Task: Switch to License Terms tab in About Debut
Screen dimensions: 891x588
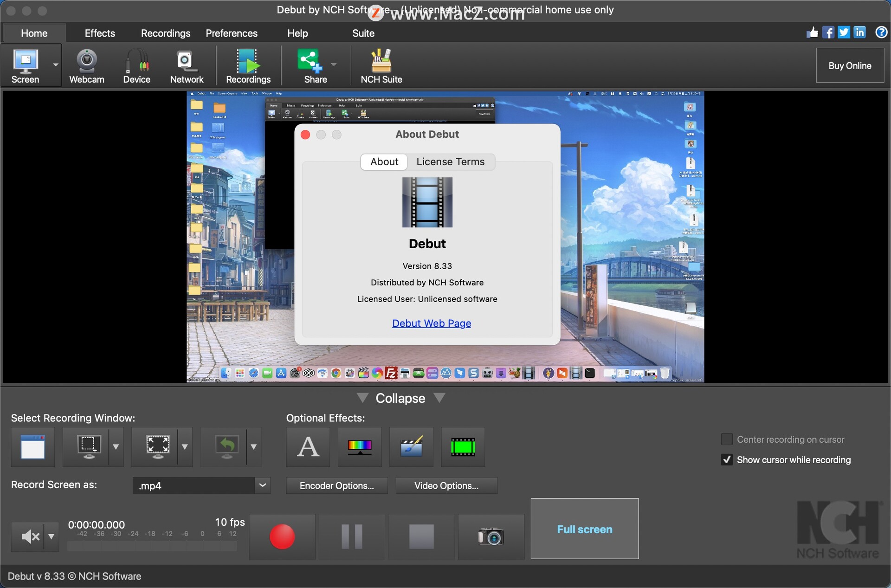Action: [x=450, y=162]
